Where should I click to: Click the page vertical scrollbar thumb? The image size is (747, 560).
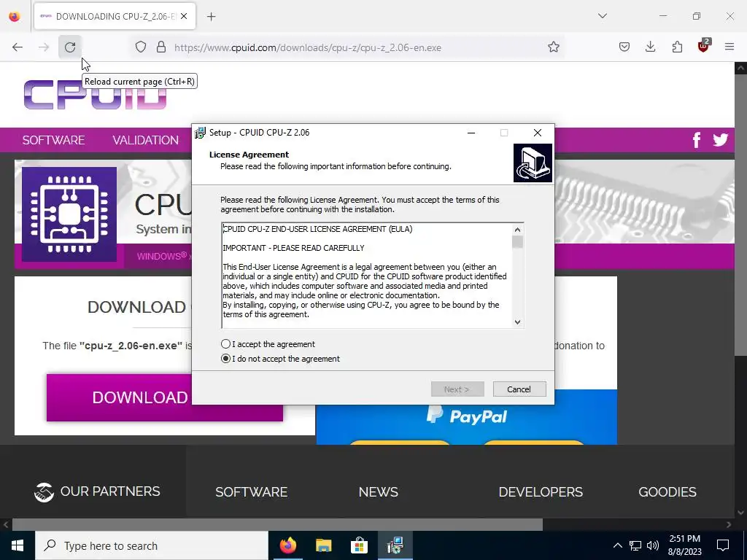[740, 215]
